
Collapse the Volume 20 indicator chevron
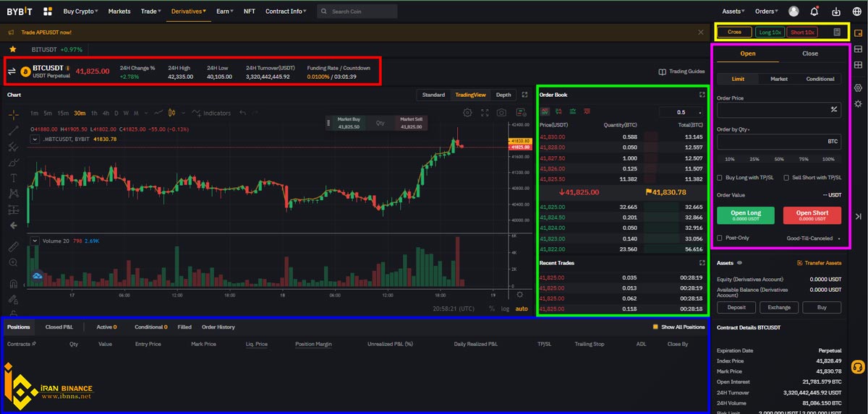pyautogui.click(x=33, y=241)
